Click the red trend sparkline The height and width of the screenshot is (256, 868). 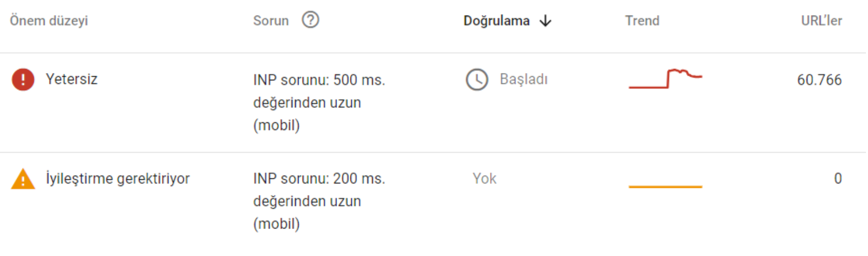[665, 79]
